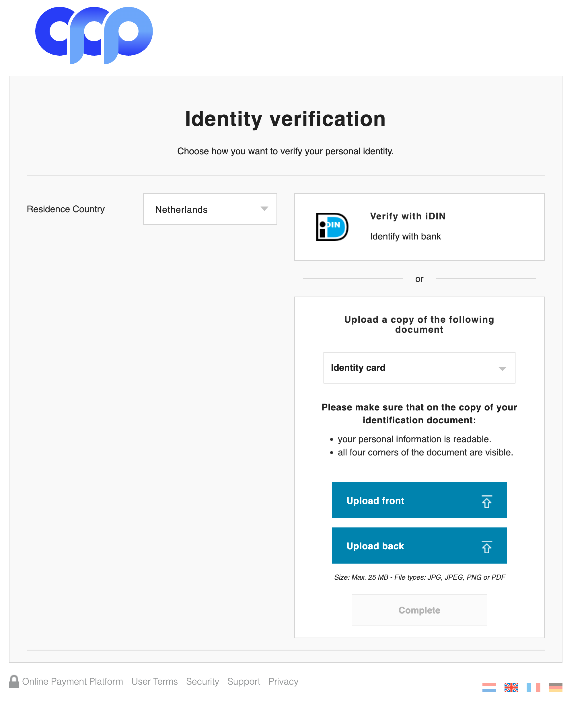Switch to German via the German flag
Screen dimensions: 588x709
555,687
